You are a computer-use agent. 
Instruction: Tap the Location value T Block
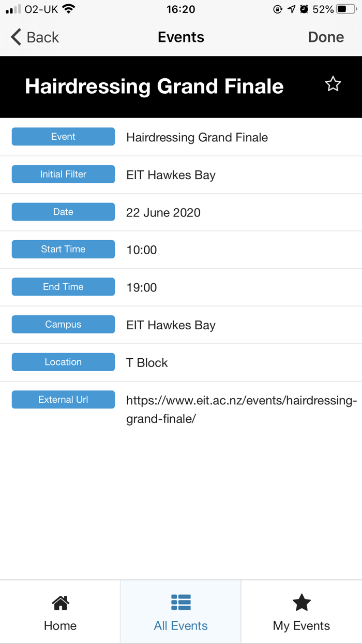click(147, 363)
